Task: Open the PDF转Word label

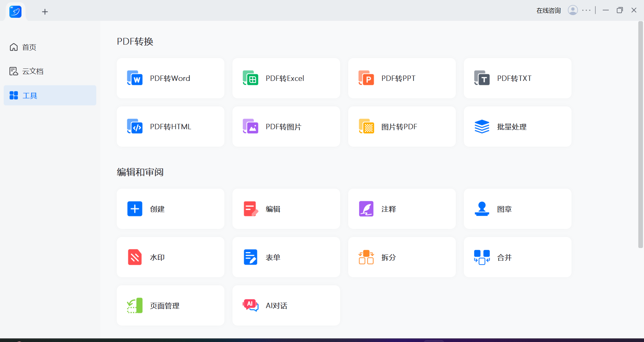Action: (170, 78)
